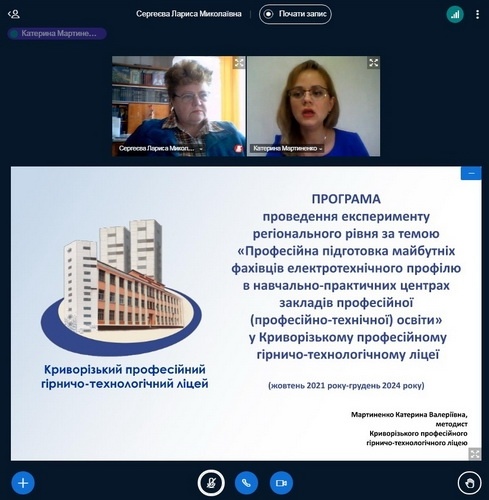Make the presentation fullscreen
The image size is (489, 500).
click(475, 454)
